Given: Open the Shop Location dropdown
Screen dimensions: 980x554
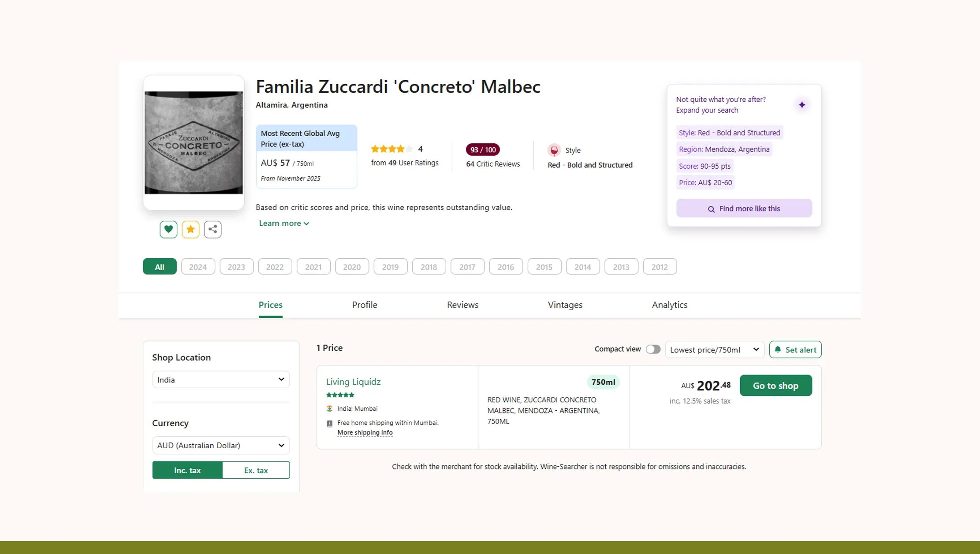Looking at the screenshot, I should click(x=220, y=379).
